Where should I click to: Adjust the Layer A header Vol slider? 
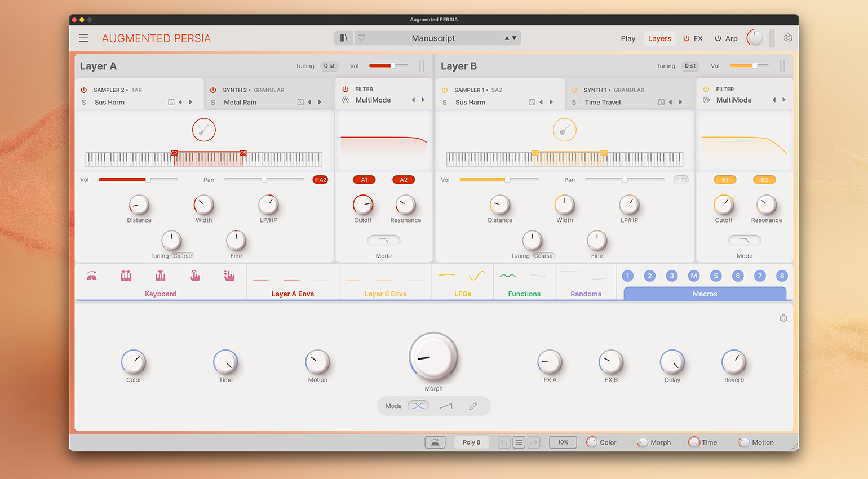[393, 66]
